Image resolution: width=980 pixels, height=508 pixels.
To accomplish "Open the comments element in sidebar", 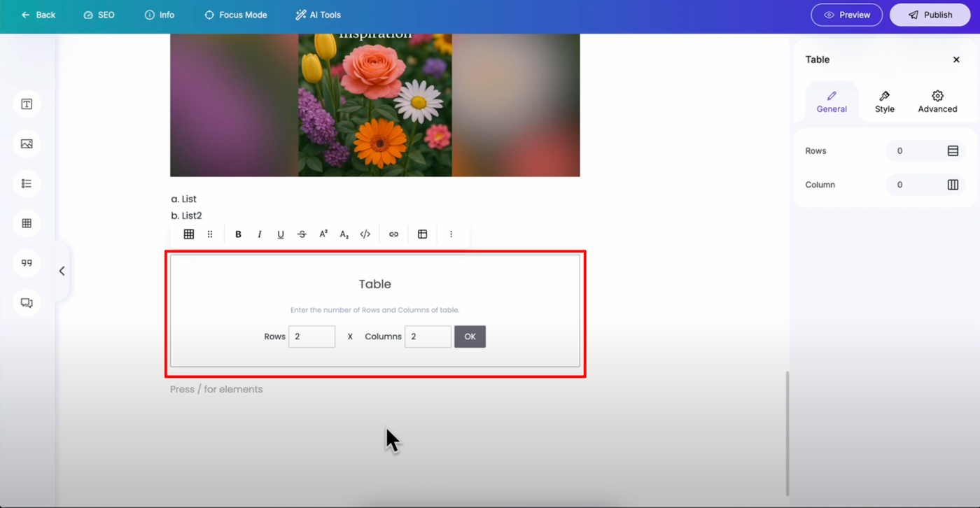I will [27, 303].
